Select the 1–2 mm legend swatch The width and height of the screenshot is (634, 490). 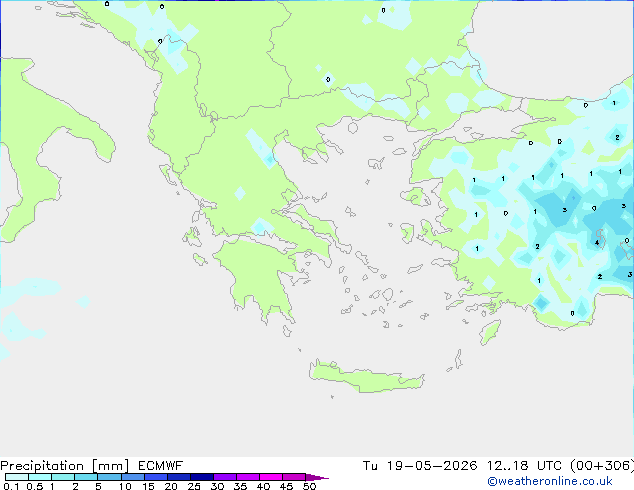63,477
